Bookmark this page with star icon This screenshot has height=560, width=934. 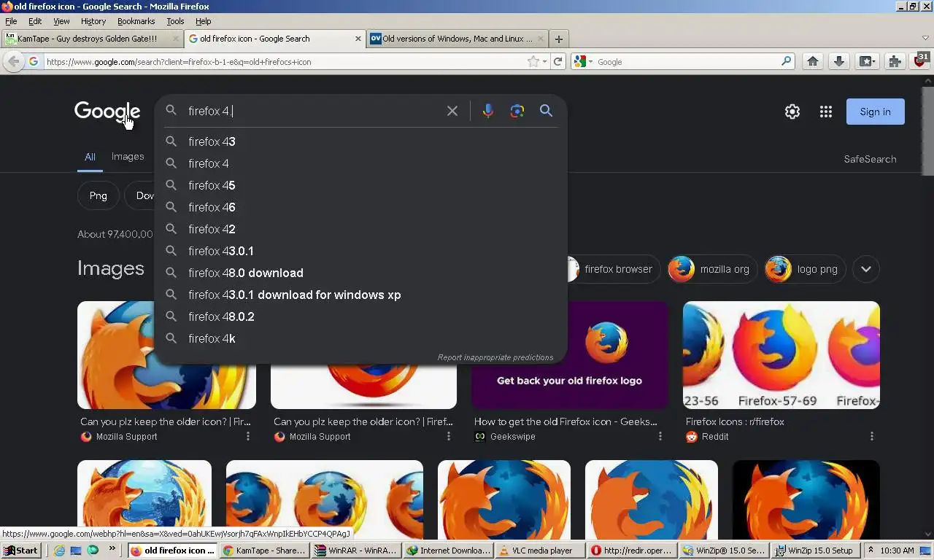[x=533, y=62]
